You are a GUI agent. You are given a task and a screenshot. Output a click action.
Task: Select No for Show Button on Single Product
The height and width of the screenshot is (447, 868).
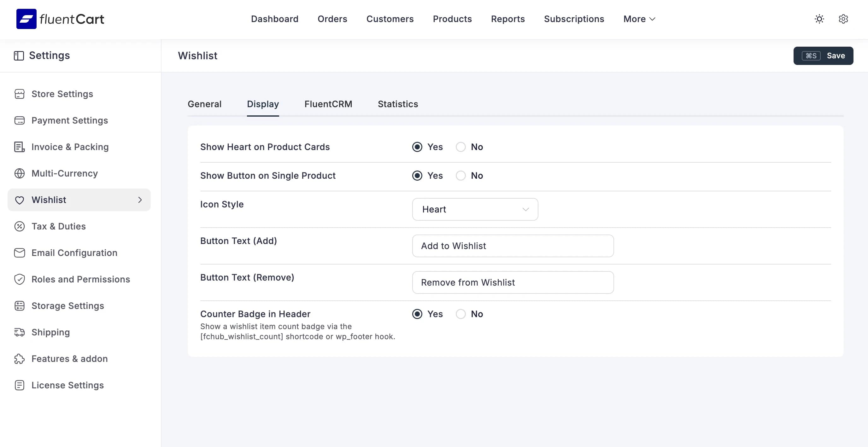click(460, 176)
